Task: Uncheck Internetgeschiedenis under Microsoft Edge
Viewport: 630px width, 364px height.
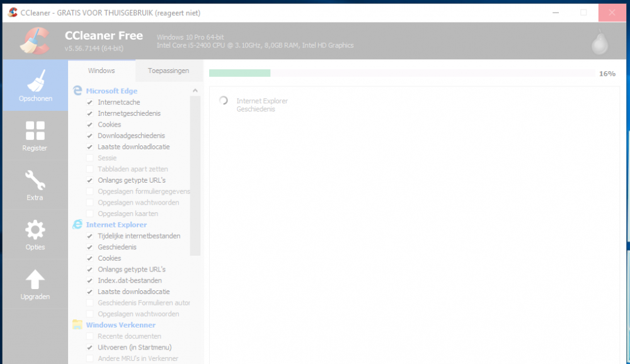Action: pos(89,114)
